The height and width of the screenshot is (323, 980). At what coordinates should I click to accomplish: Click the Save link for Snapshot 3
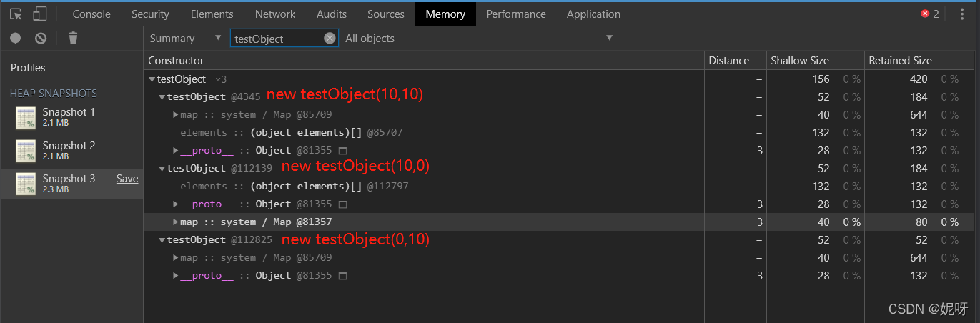tap(127, 179)
